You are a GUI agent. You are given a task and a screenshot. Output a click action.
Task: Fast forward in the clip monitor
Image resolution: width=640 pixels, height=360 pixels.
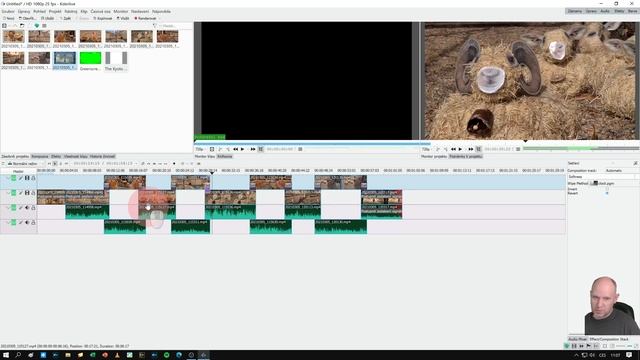click(x=253, y=149)
